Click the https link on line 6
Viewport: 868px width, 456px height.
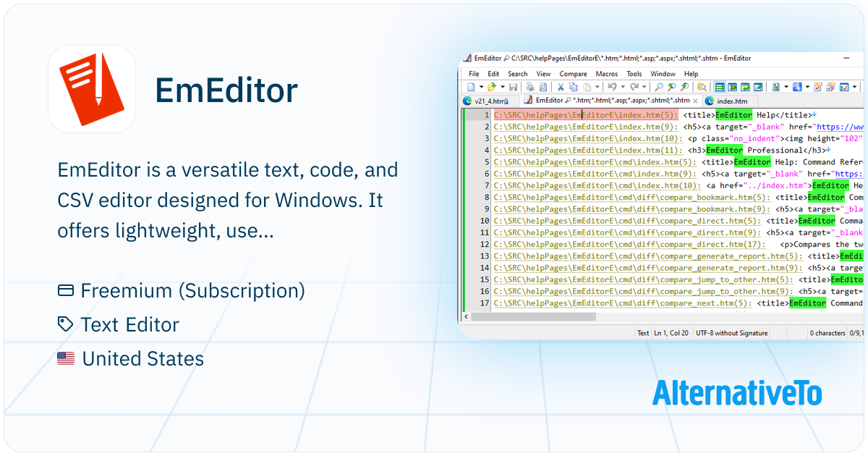[x=848, y=174]
